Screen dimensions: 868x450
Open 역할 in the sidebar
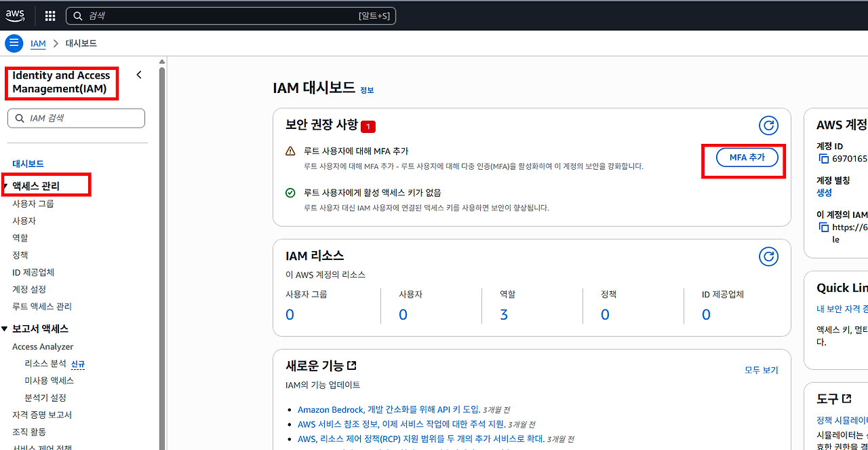[20, 238]
